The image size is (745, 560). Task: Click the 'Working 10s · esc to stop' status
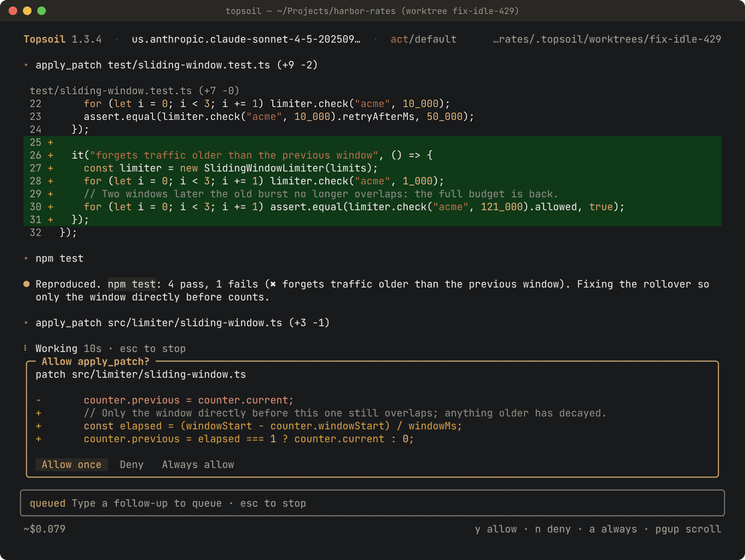click(x=111, y=349)
